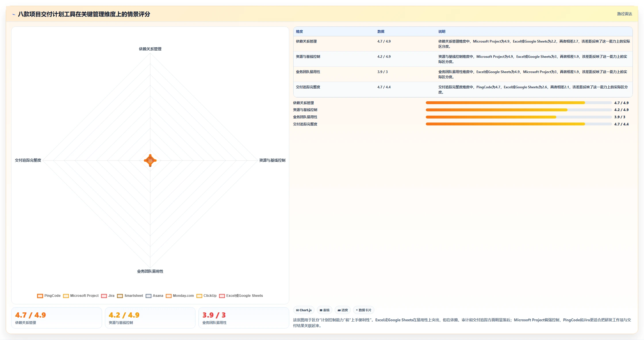Click the 进度 tag chip
The width and height of the screenshot is (644, 340).
(343, 310)
